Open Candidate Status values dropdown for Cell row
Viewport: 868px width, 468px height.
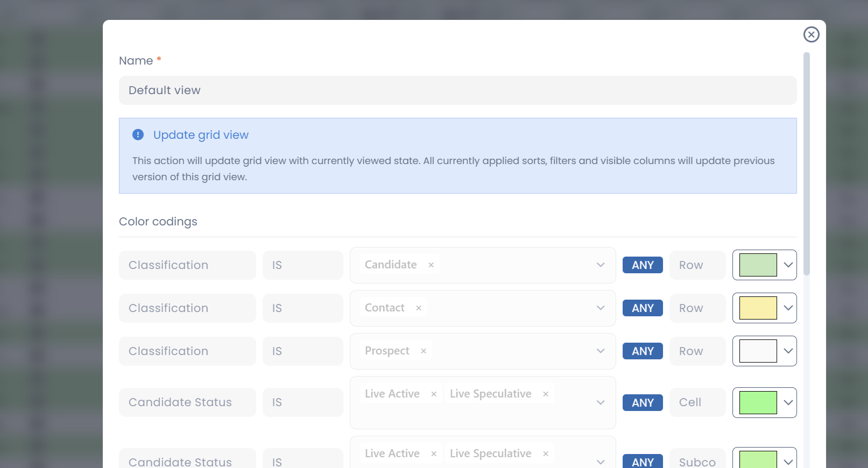(x=601, y=402)
